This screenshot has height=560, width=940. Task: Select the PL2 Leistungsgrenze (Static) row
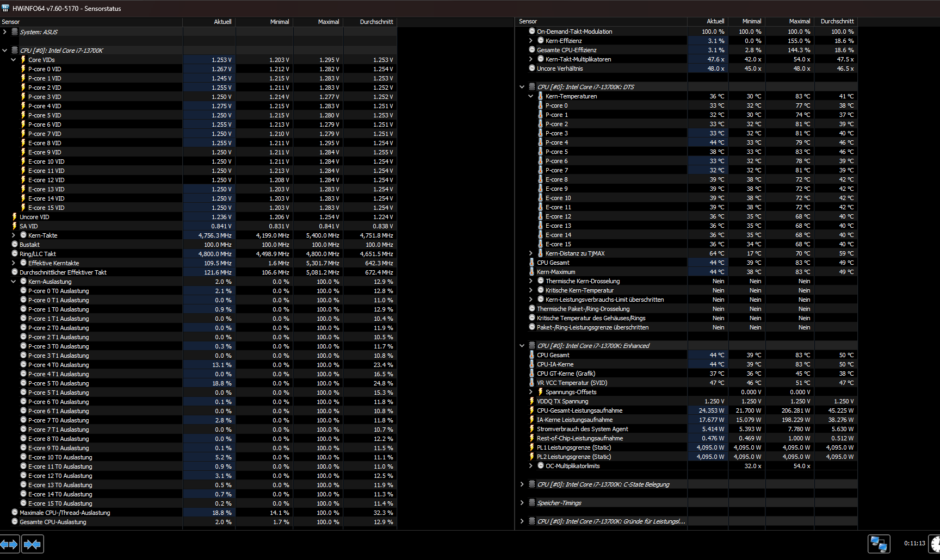click(687, 457)
